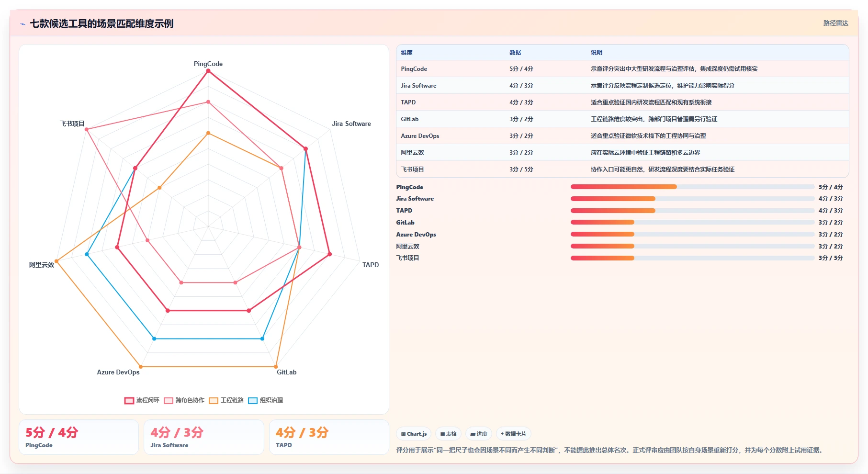Screen dimensions: 868x474
Task: Click the 3分 / 5分 table cell
Action: click(x=521, y=169)
